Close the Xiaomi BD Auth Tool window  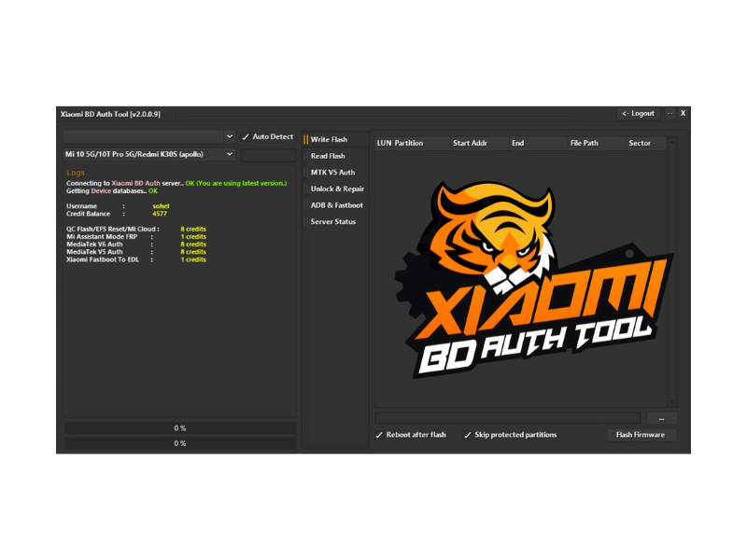[x=683, y=113]
